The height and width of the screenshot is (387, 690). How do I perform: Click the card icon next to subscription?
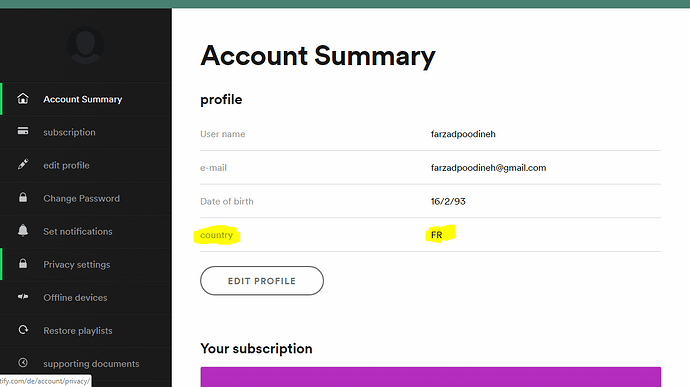pos(23,131)
